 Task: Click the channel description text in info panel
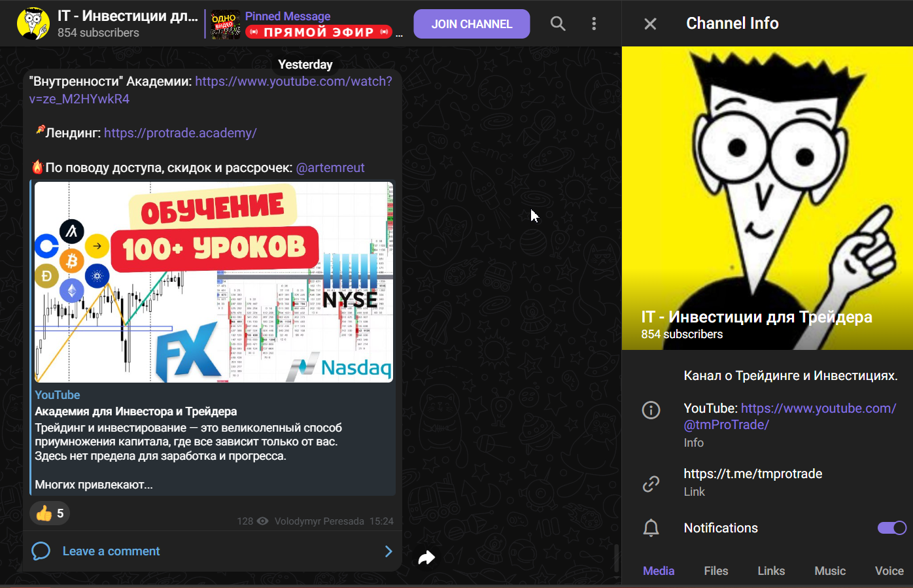[791, 375]
